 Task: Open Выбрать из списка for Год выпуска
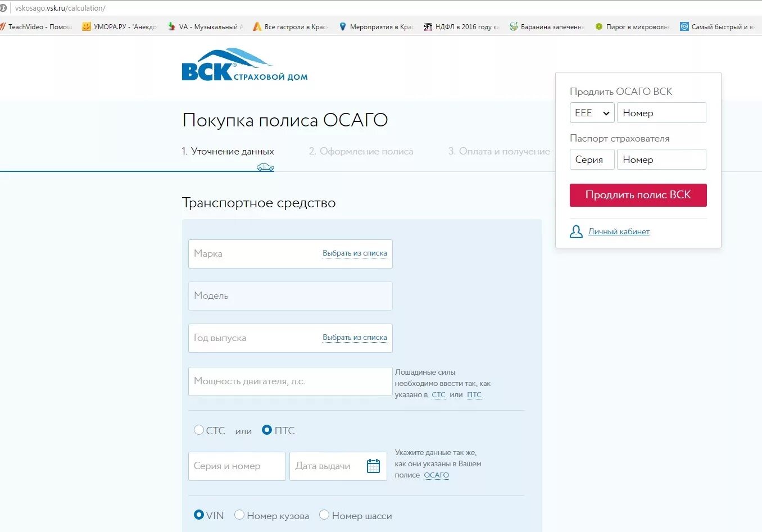(355, 338)
